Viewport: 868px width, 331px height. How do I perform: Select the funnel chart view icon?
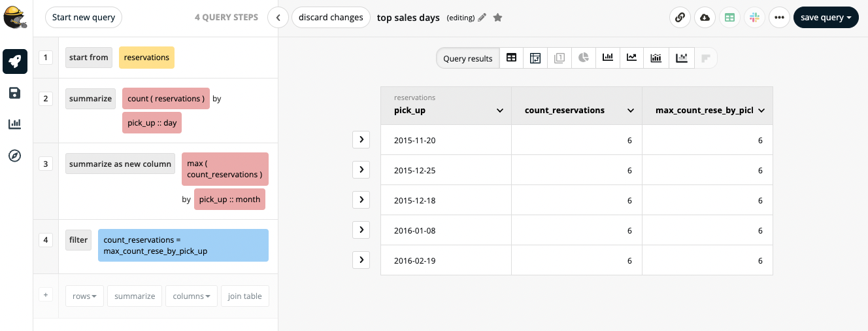click(x=705, y=58)
